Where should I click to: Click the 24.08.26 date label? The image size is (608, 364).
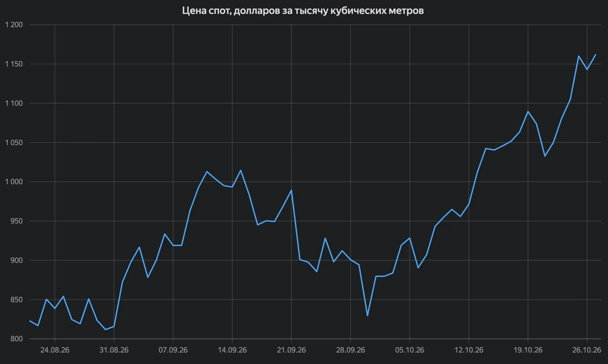55,350
